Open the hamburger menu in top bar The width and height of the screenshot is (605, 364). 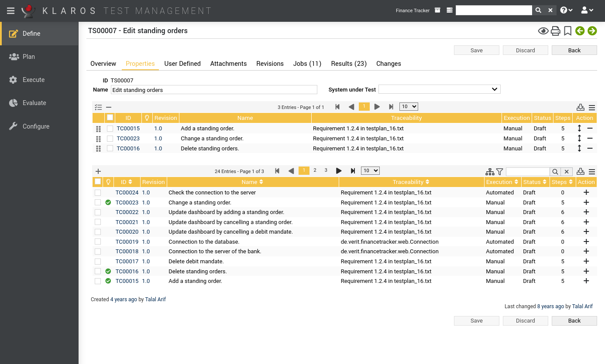click(x=10, y=10)
